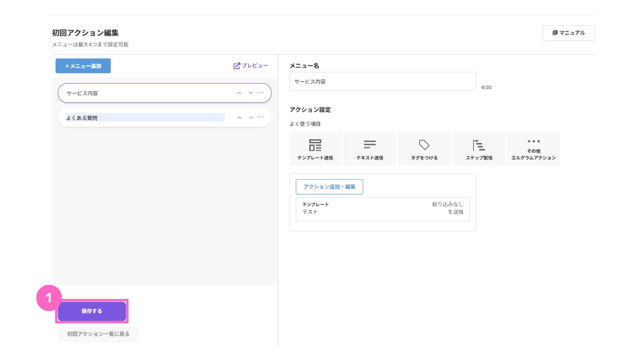Click アクション追加・編集 button

329,187
